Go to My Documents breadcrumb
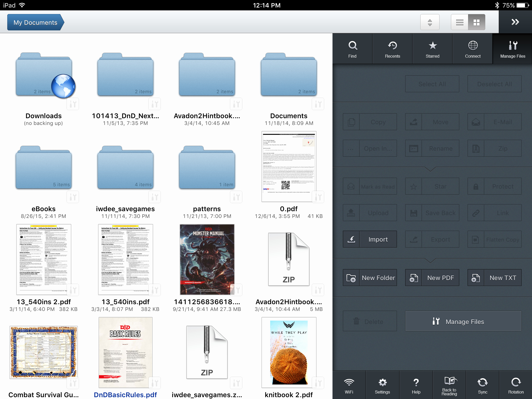 [35, 22]
